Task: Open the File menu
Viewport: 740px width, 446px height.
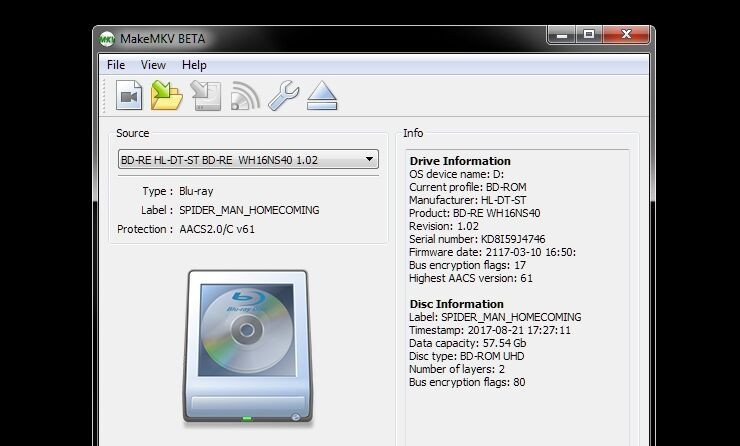Action: (x=116, y=65)
